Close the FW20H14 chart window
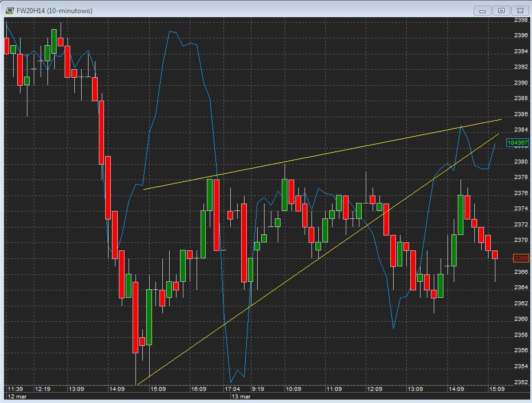 click(x=521, y=10)
